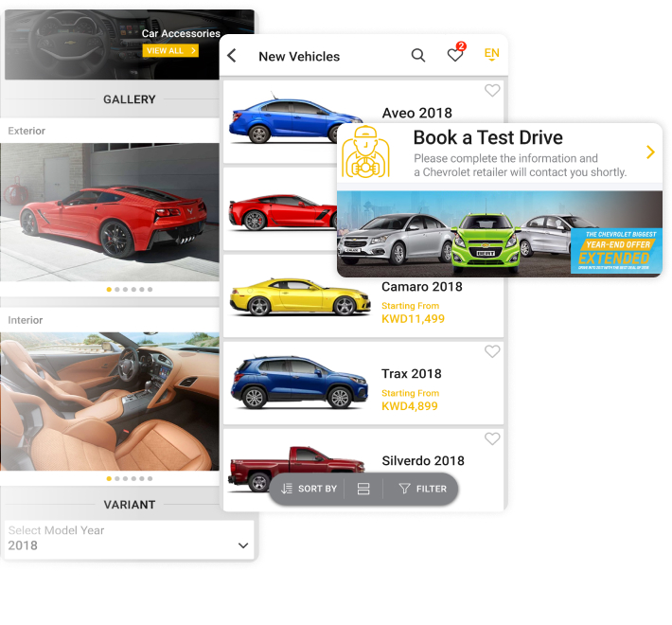Image resolution: width=672 pixels, height=625 pixels.
Task: Open Trax 2018 vehicle title
Action: 412,373
